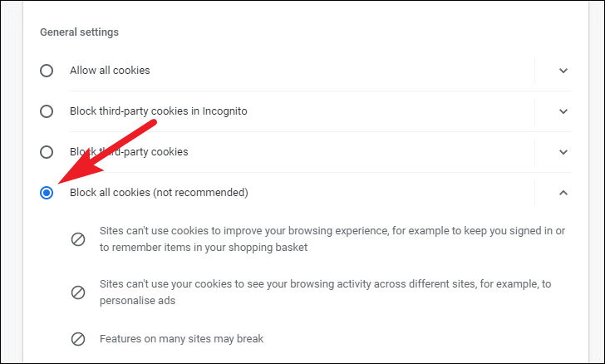Image resolution: width=605 pixels, height=364 pixels.
Task: Expand the Allow all cookies details chevron
Action: [563, 71]
